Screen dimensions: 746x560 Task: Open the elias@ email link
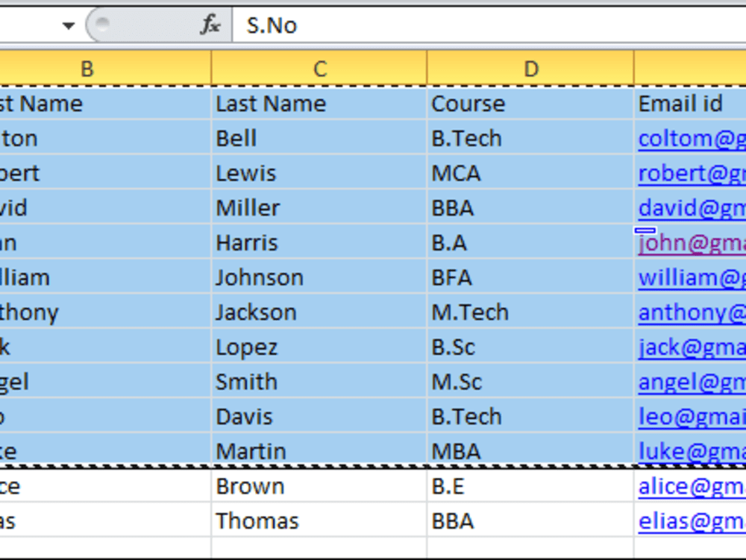coord(692,521)
